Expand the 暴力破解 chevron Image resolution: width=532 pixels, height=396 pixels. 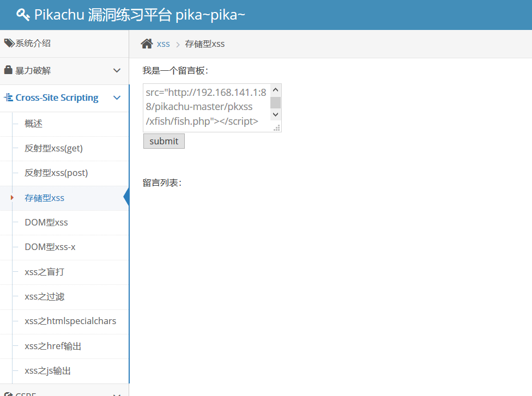tap(117, 70)
